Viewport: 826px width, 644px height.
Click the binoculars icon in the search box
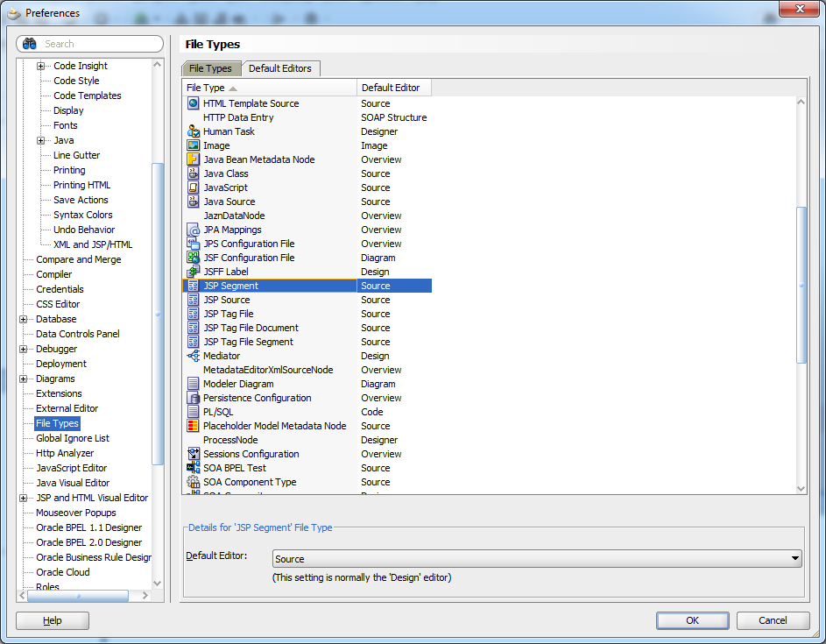(28, 44)
